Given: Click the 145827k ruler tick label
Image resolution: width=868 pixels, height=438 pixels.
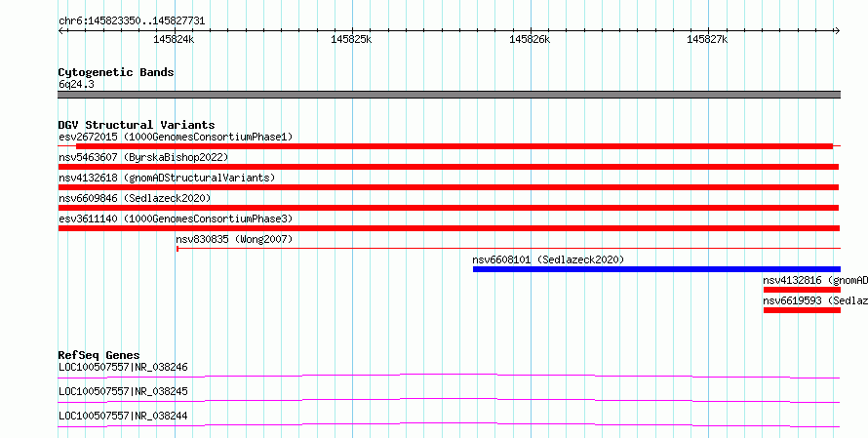Looking at the screenshot, I should point(707,39).
